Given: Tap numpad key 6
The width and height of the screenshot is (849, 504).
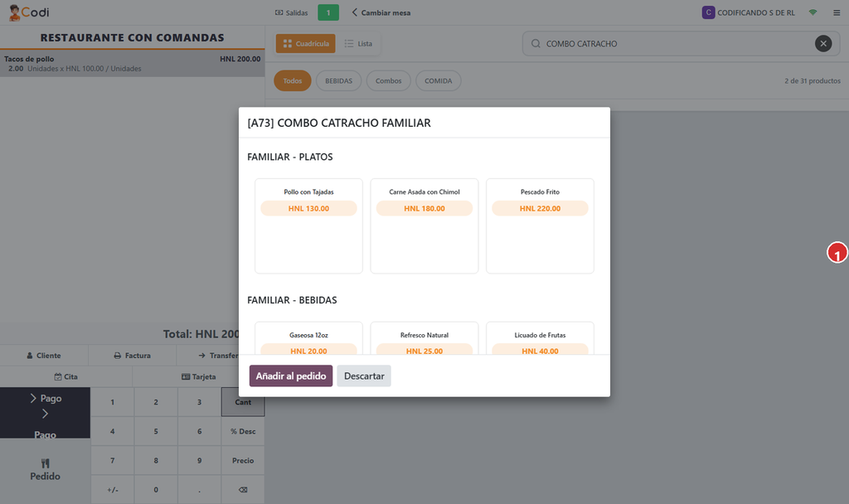Looking at the screenshot, I should coord(199,431).
